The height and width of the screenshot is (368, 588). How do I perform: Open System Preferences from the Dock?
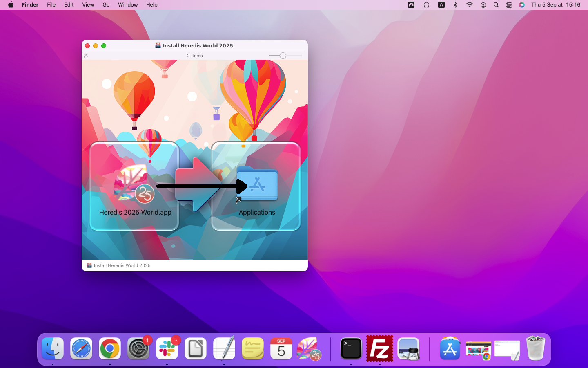[138, 349]
